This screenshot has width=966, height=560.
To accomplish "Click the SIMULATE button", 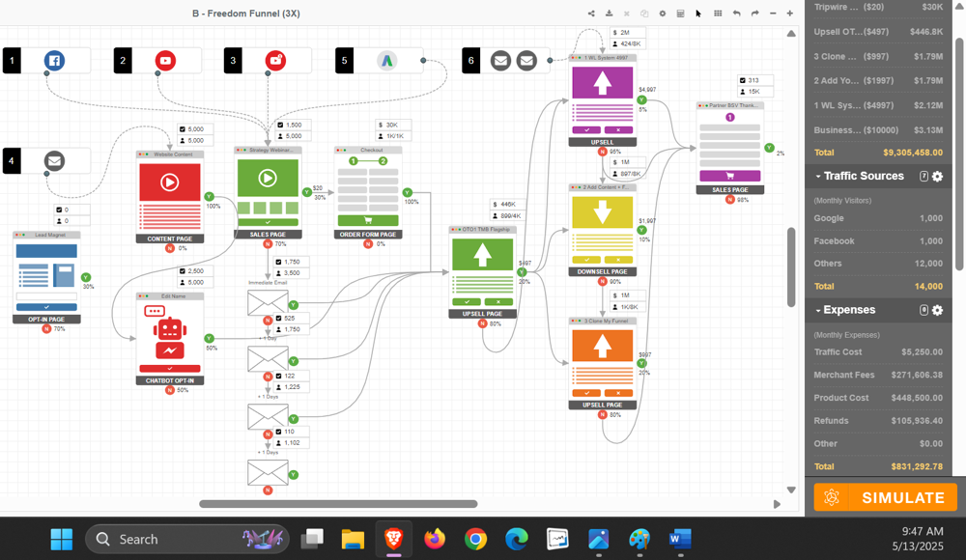I will coord(885,497).
